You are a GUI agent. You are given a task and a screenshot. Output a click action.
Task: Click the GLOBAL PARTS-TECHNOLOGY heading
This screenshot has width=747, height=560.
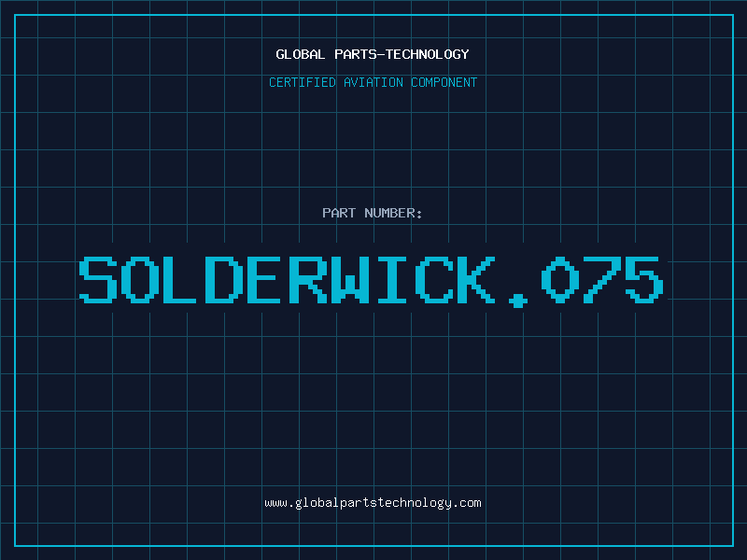[x=373, y=54]
